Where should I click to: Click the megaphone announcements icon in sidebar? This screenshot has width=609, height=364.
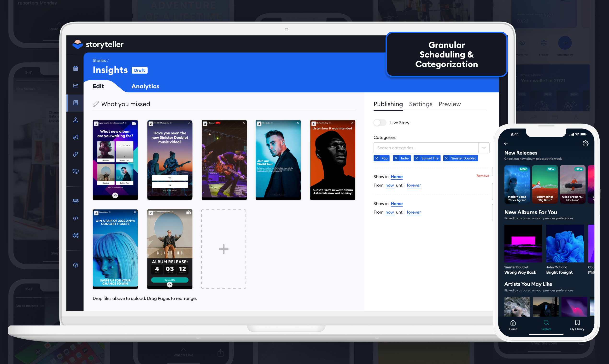click(x=75, y=137)
